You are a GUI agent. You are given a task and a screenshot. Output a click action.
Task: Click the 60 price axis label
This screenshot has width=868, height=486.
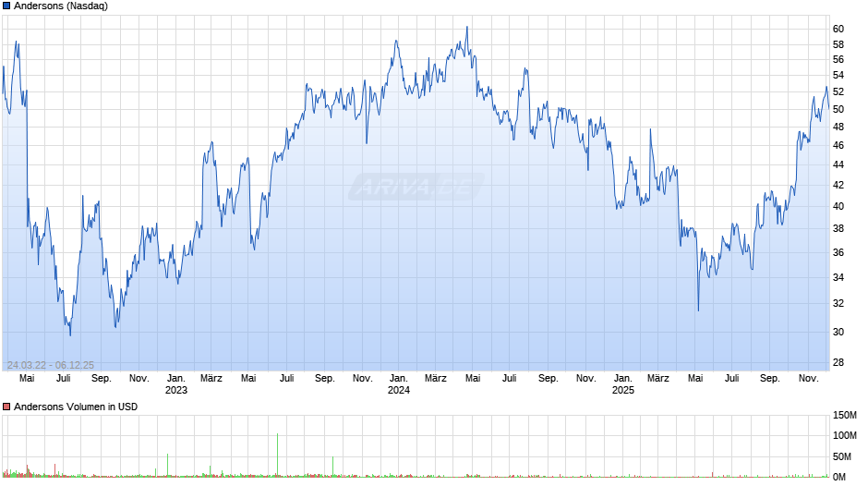(x=838, y=30)
